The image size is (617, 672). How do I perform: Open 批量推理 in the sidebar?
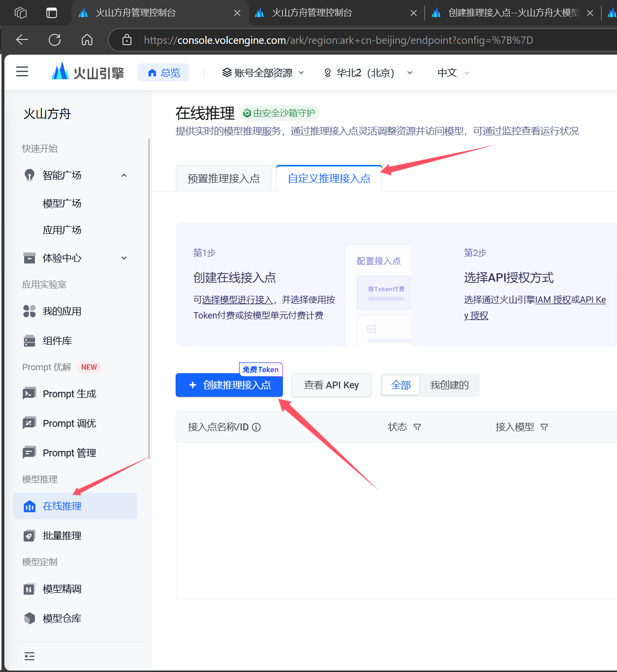pos(62,536)
